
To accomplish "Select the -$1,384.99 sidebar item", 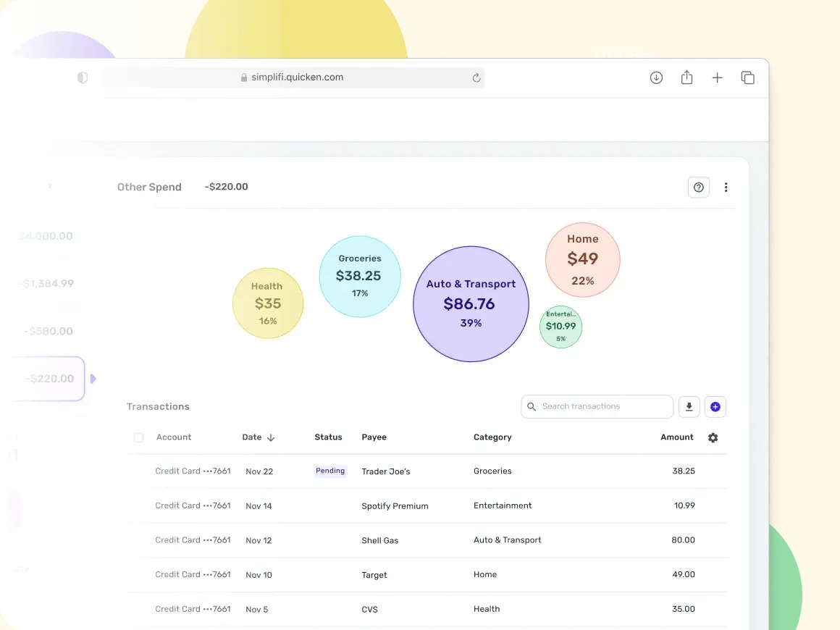I will pyautogui.click(x=47, y=283).
